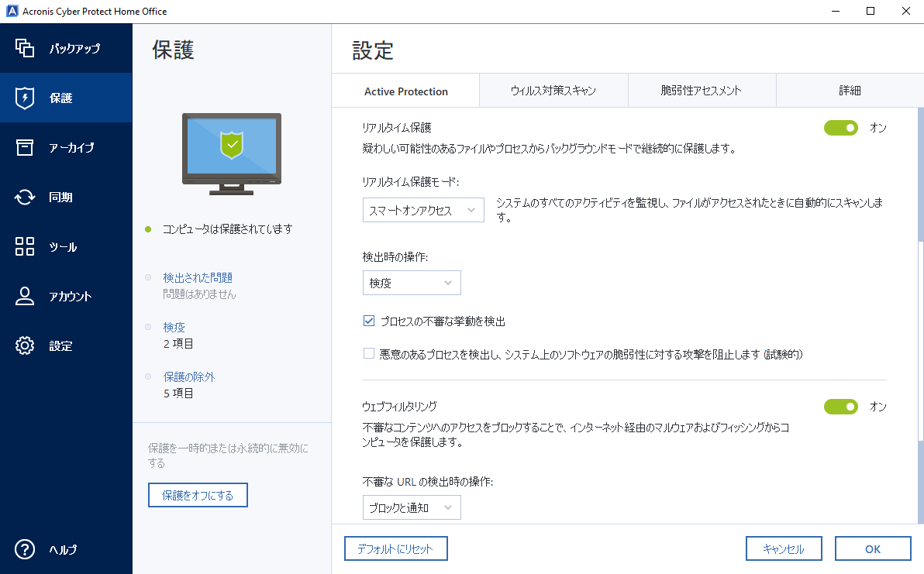This screenshot has height=574, width=924.
Task: Open the 不審なURLの検出時の操作 dropdown
Action: click(412, 507)
